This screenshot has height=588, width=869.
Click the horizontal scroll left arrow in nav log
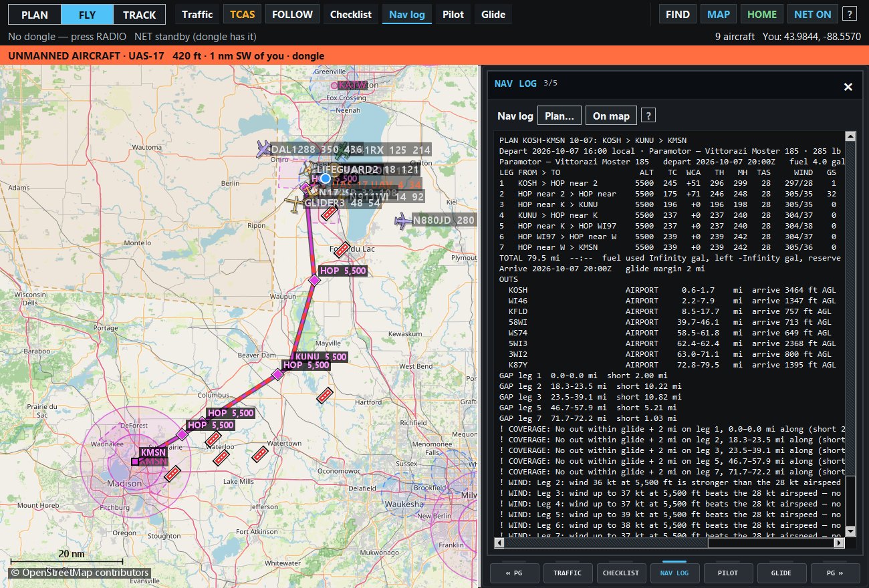click(500, 543)
